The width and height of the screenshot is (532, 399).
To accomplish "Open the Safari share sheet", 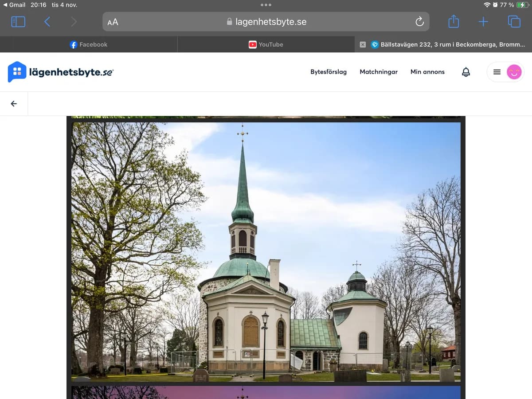I will point(453,21).
